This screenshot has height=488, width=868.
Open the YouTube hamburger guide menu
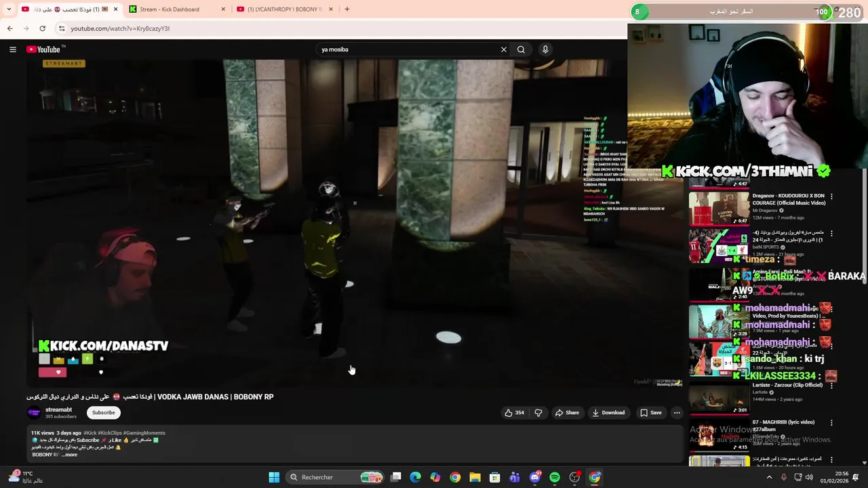[x=12, y=49]
